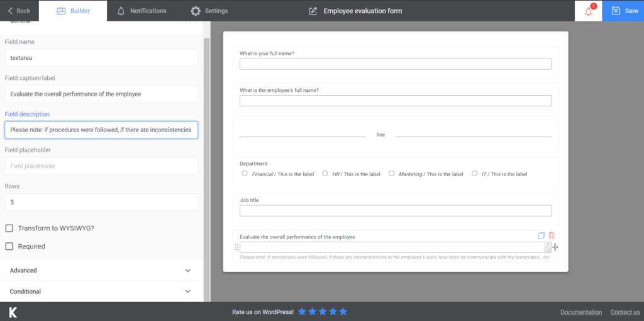The image size is (644, 321).
Task: Click the Rows input showing 5
Action: tap(101, 202)
